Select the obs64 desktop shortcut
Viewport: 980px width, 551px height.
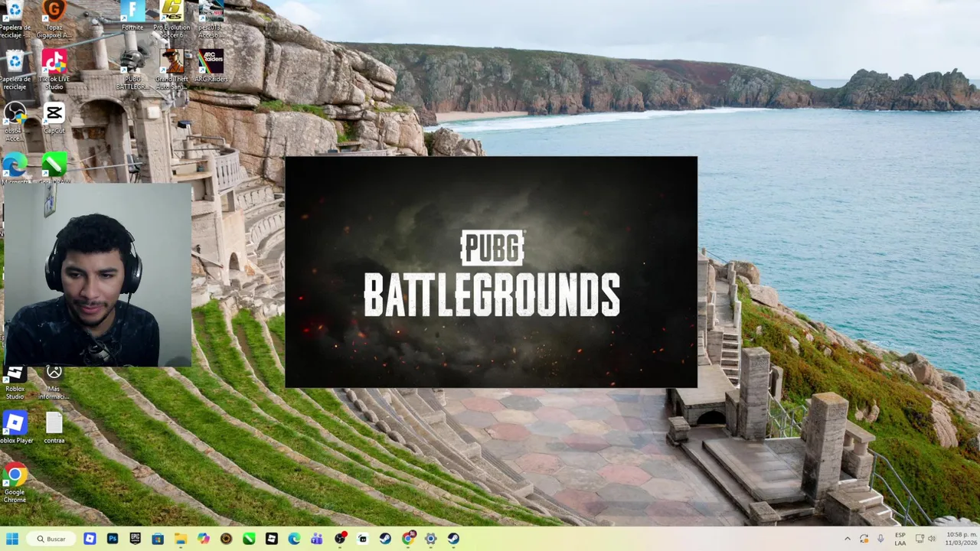pos(15,121)
